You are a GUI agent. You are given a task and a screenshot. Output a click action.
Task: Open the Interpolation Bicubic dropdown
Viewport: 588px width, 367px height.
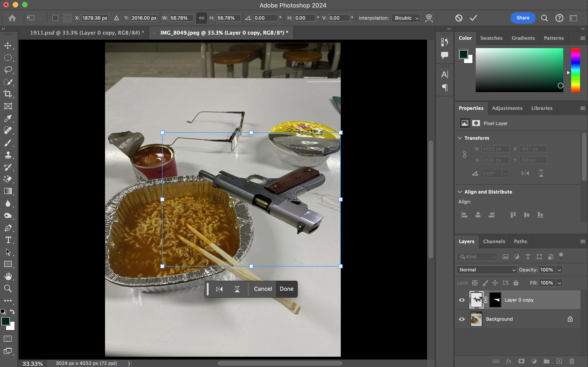click(406, 18)
